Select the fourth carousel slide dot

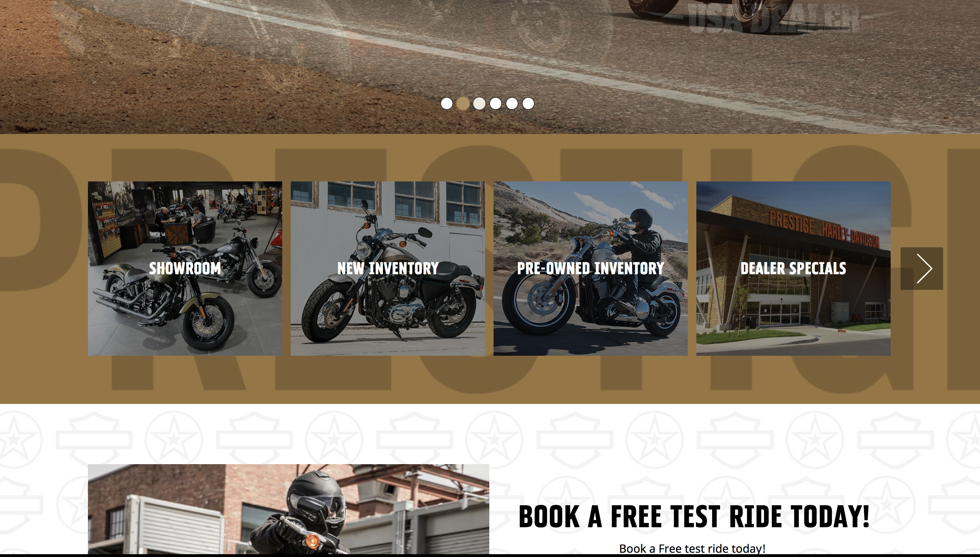tap(496, 103)
